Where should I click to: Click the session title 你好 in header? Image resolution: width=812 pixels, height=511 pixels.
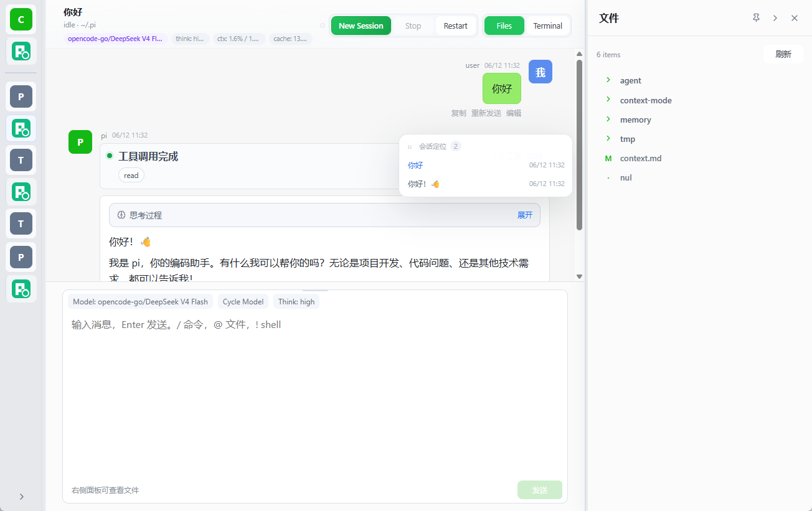click(73, 12)
